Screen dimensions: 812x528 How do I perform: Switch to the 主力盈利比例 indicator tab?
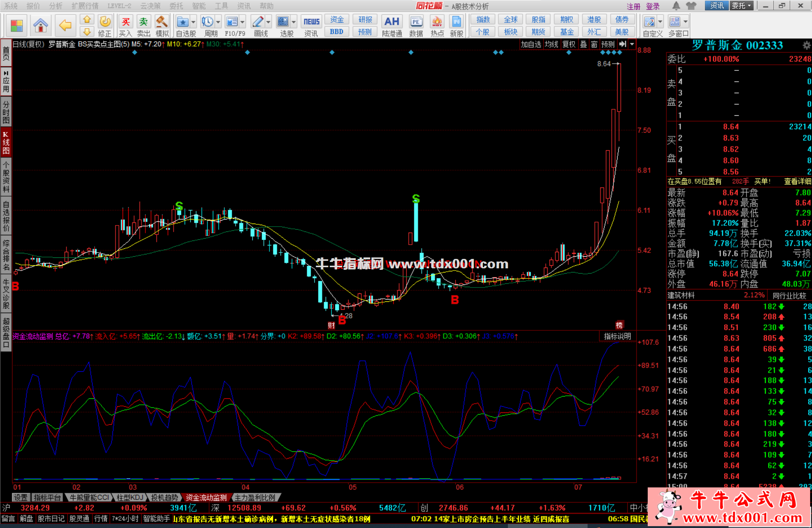click(255, 498)
